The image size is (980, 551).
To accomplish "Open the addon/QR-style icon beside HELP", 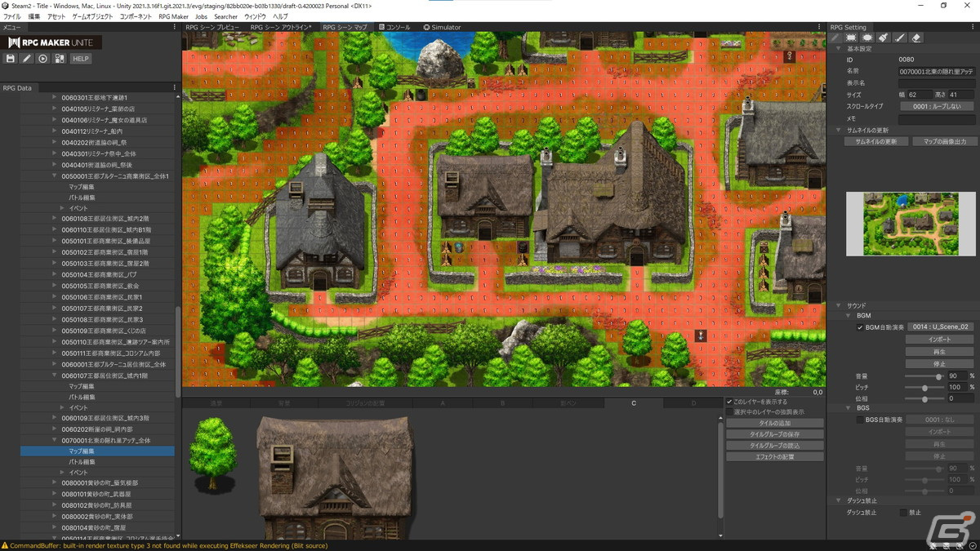I will 60,59.
